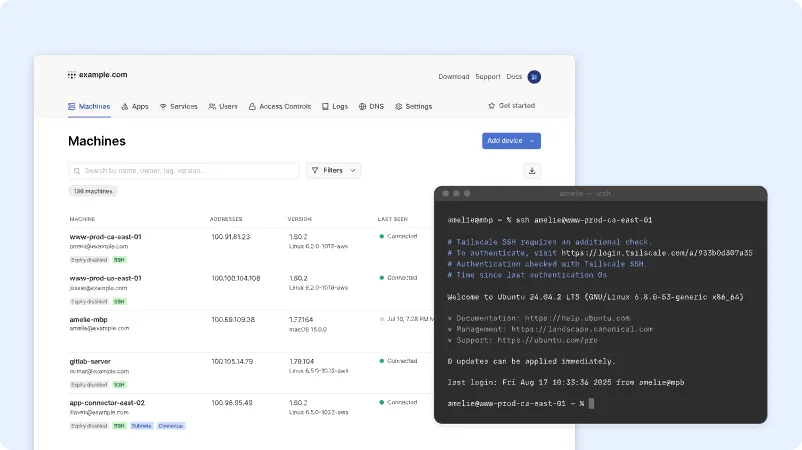Click the Machines page heading

pos(97,141)
